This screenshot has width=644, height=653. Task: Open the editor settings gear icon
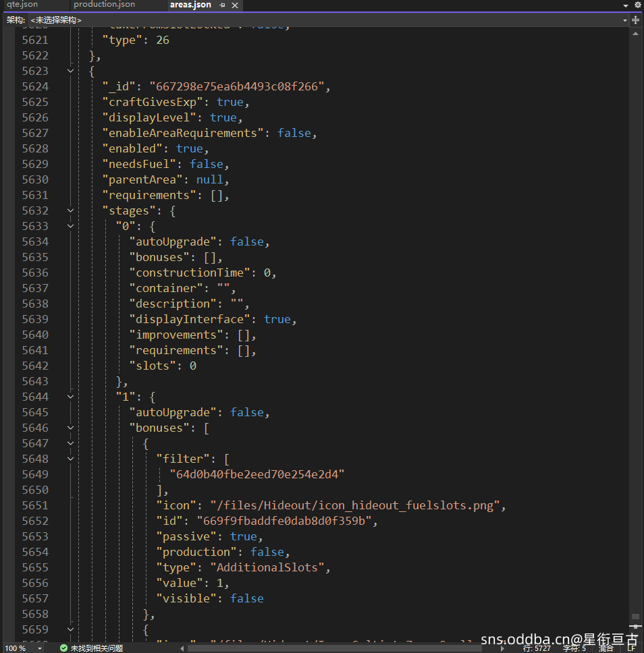[x=637, y=5]
